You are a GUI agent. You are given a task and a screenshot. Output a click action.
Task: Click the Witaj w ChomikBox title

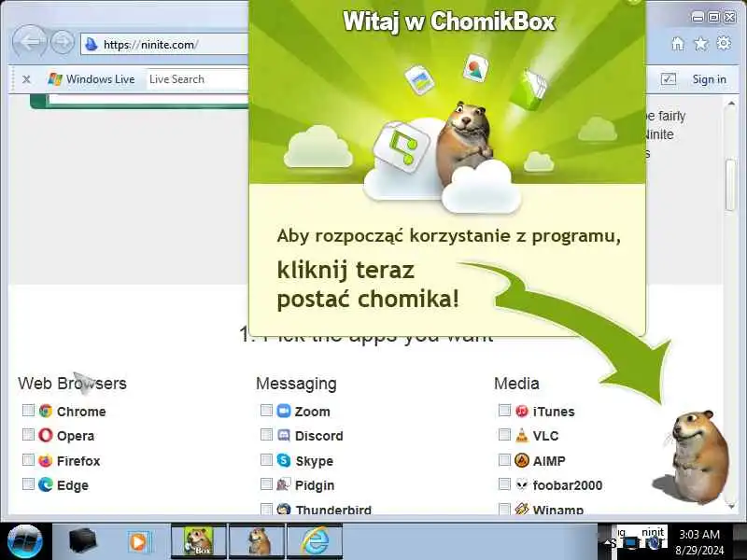tap(449, 21)
